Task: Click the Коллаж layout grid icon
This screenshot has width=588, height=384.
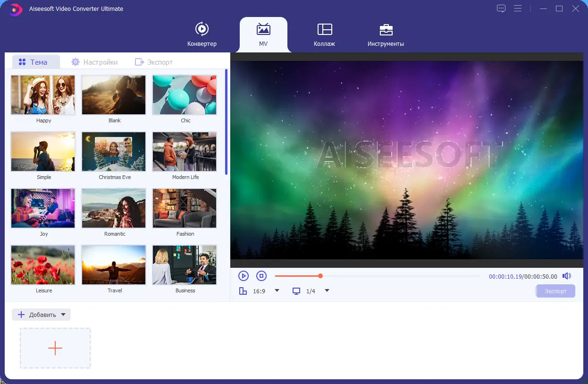Action: click(325, 29)
